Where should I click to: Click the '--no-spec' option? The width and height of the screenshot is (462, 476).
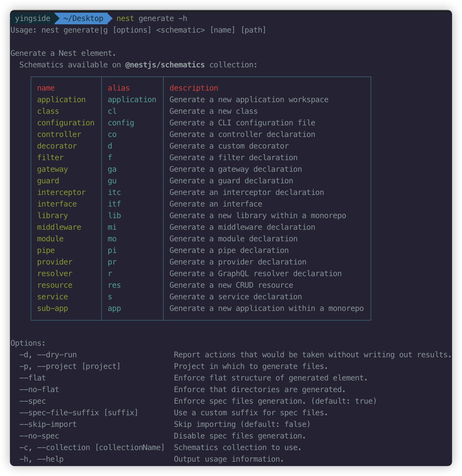coord(39,436)
